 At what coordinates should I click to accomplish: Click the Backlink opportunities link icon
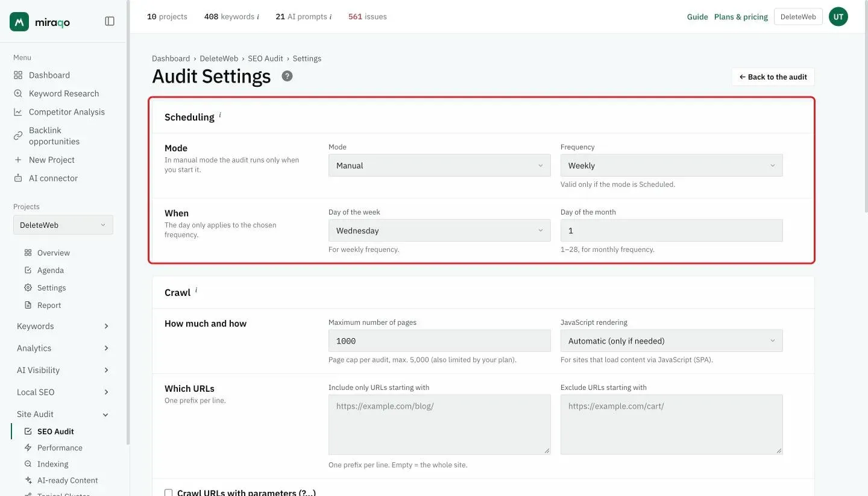tap(18, 136)
